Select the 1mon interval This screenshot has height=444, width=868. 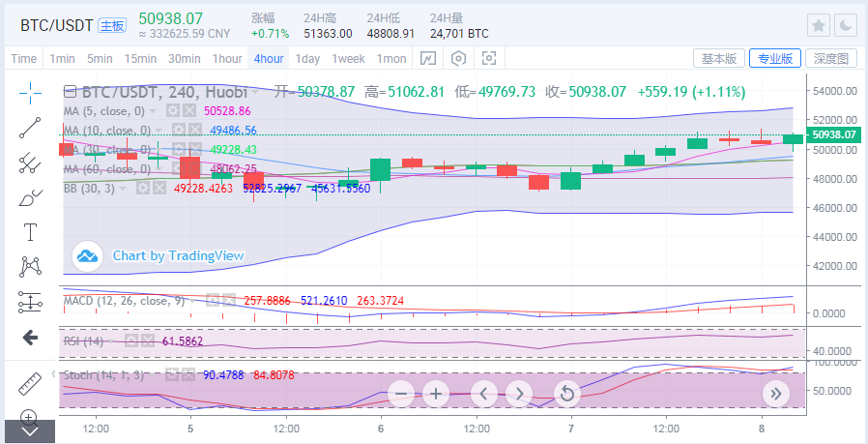(391, 59)
